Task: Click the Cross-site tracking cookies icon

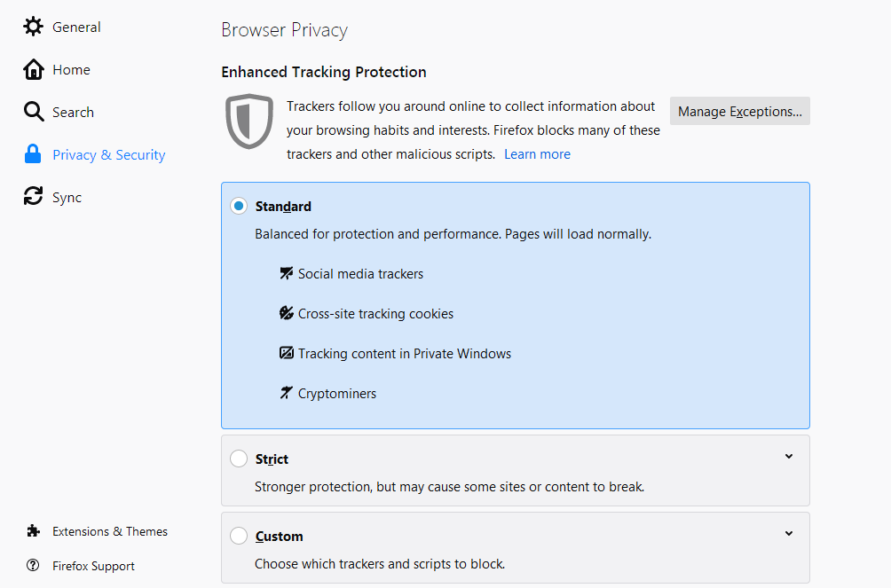Action: (x=286, y=313)
